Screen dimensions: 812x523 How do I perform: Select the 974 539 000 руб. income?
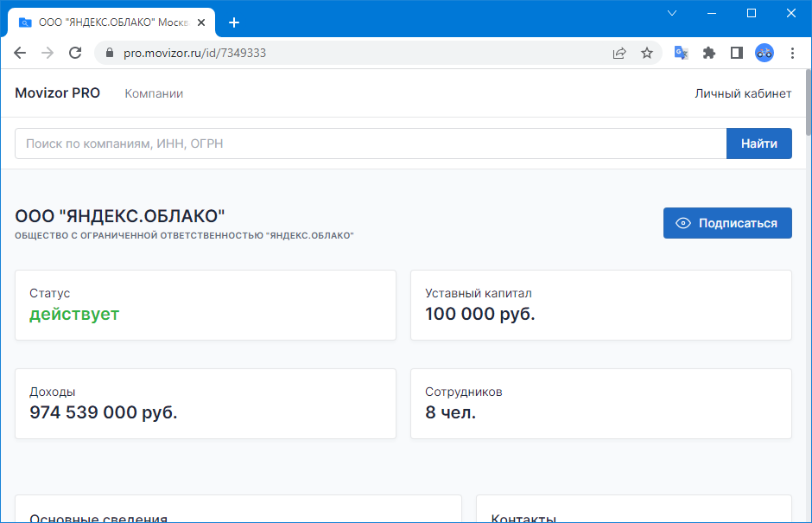(104, 412)
